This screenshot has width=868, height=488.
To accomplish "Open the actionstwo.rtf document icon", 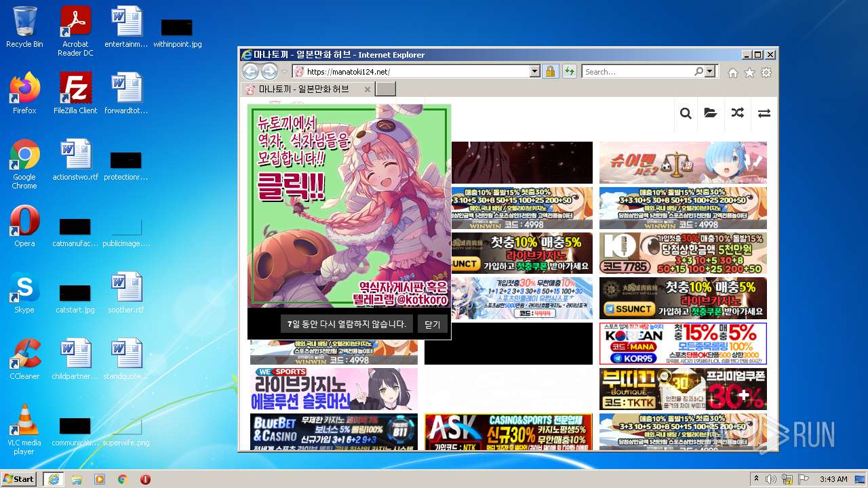I will point(75,160).
